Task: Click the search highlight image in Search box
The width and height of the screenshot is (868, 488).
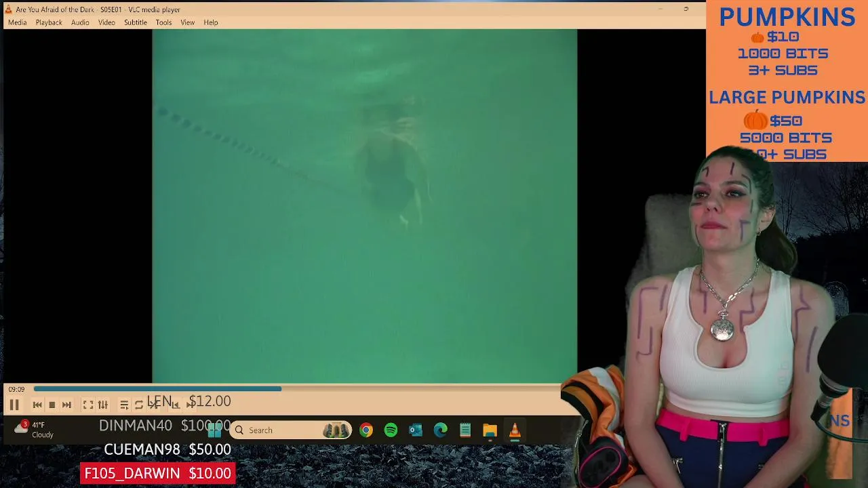Action: [x=336, y=430]
